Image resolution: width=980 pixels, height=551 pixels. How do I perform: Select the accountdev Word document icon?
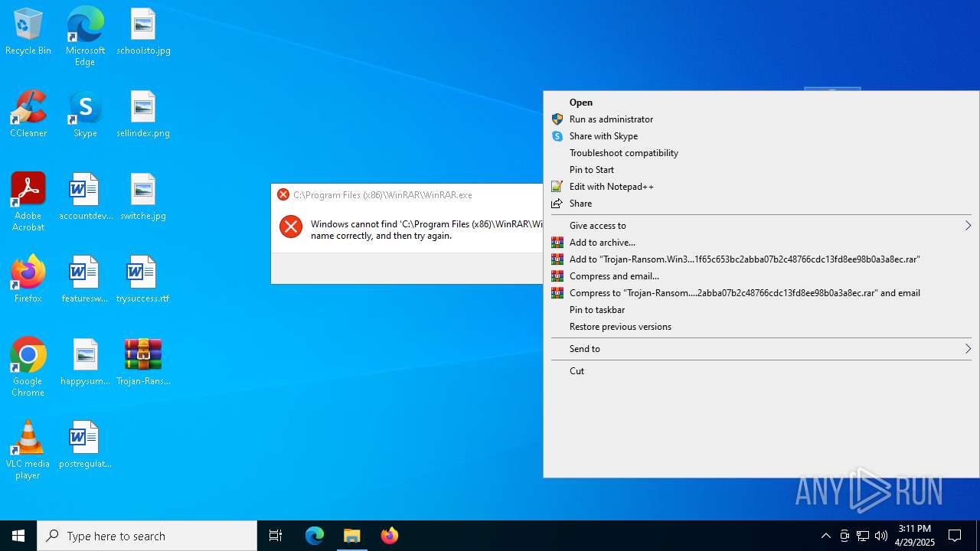85,197
